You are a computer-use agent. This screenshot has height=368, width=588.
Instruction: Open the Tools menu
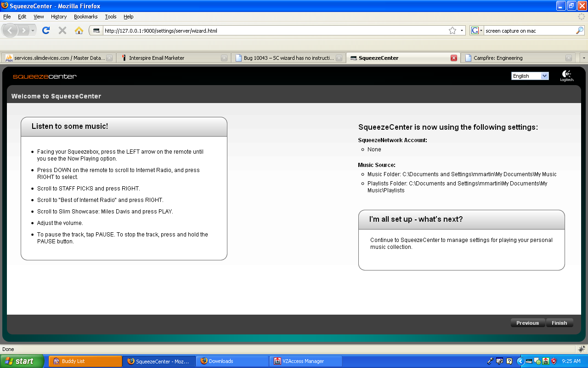point(110,17)
